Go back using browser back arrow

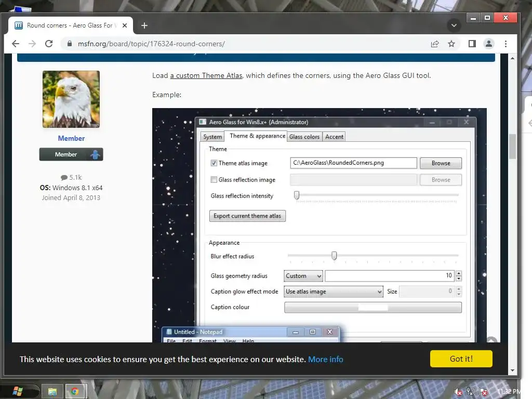click(16, 44)
